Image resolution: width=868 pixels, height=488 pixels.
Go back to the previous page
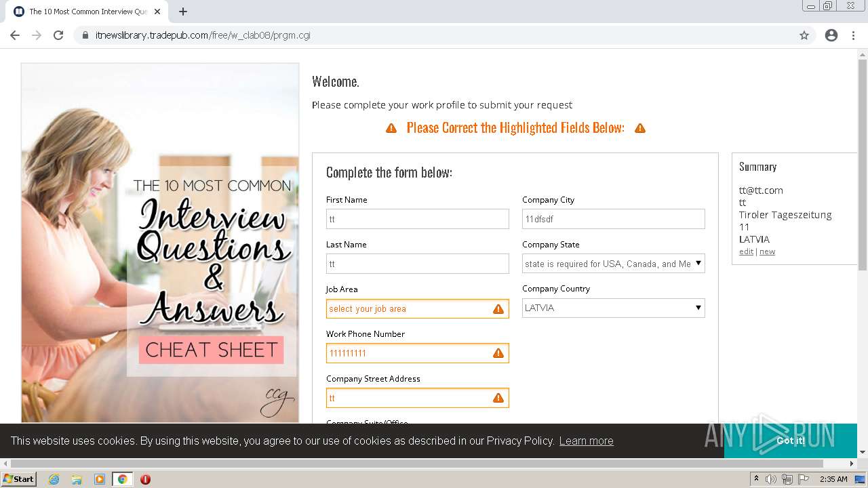[15, 35]
